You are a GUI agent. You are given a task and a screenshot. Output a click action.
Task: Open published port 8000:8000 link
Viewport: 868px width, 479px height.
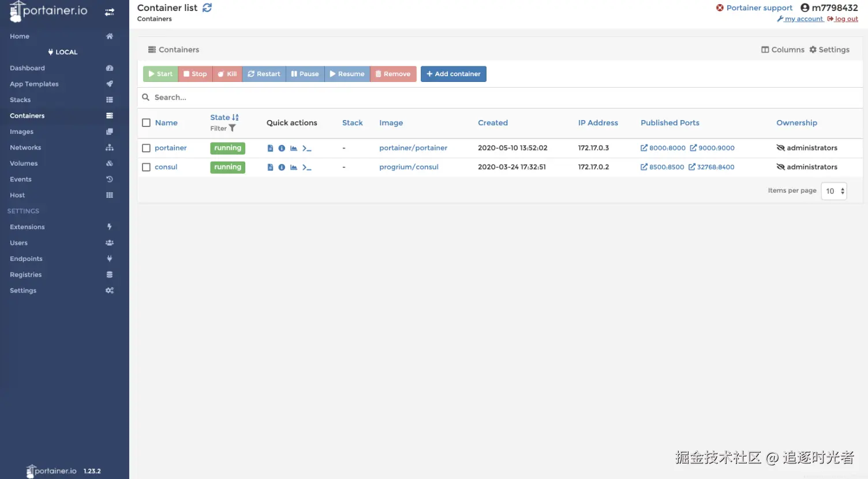663,148
